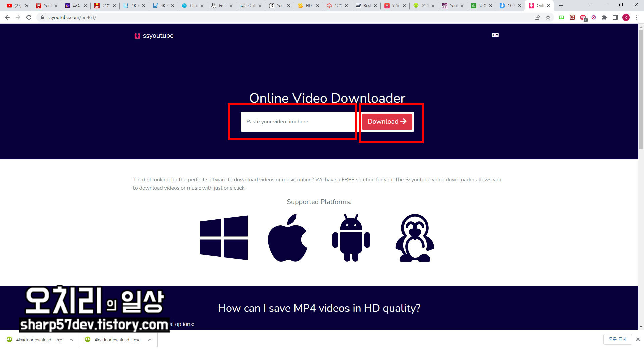
Task: Open a new browser tab
Action: [561, 6]
